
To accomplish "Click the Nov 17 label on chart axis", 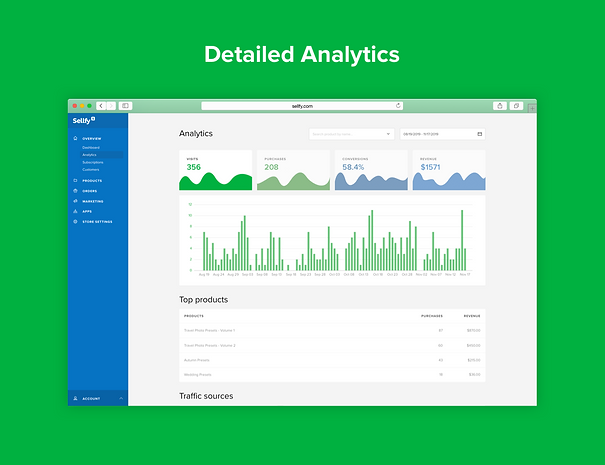I will pos(465,274).
